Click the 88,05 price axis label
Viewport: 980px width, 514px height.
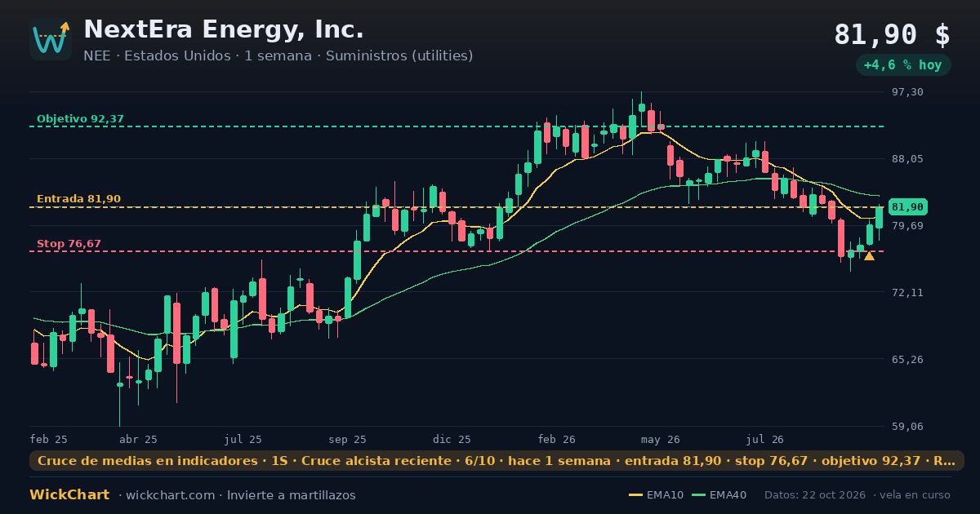click(907, 159)
